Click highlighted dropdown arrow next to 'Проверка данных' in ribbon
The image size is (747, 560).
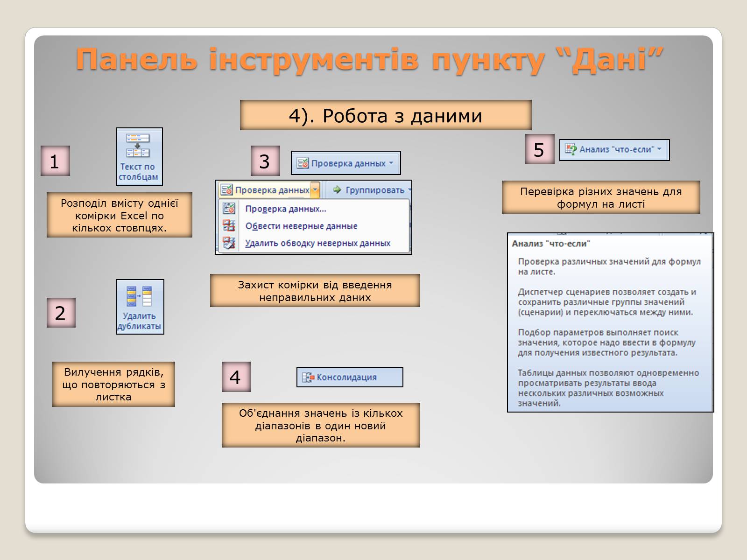[x=315, y=190]
